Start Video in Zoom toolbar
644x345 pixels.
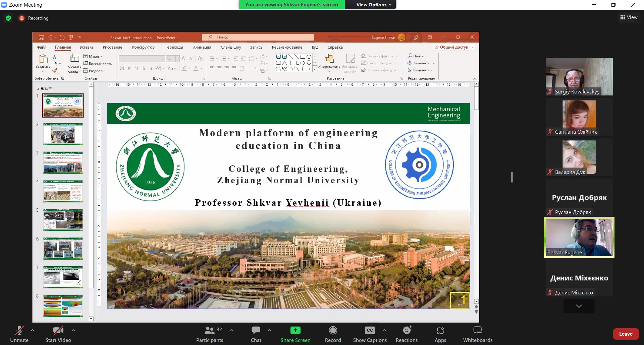(x=58, y=334)
